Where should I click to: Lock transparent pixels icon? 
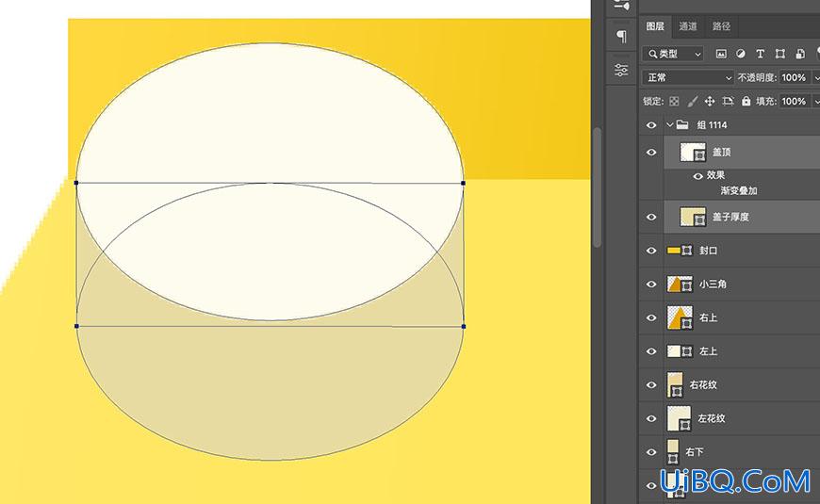point(674,102)
